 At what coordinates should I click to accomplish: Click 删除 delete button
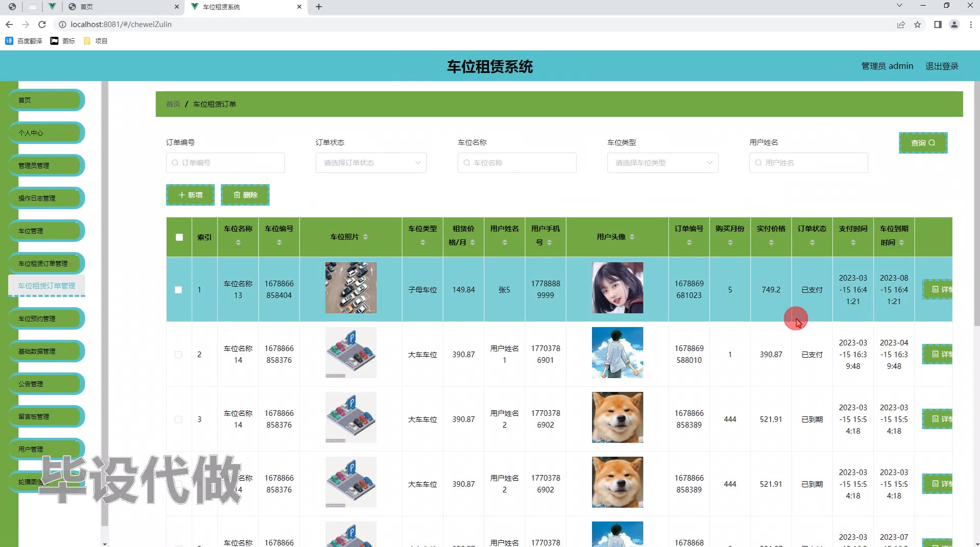click(x=245, y=195)
